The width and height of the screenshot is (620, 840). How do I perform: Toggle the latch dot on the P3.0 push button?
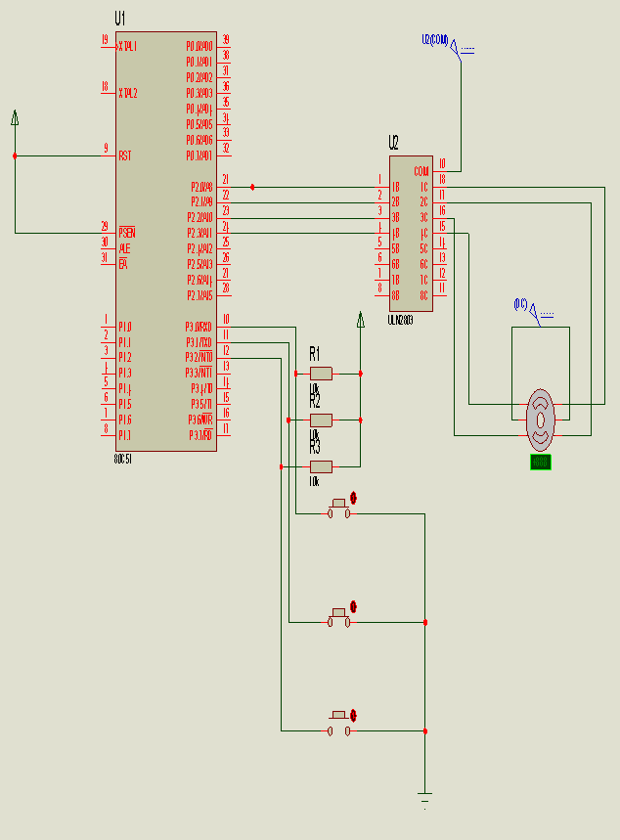point(353,498)
